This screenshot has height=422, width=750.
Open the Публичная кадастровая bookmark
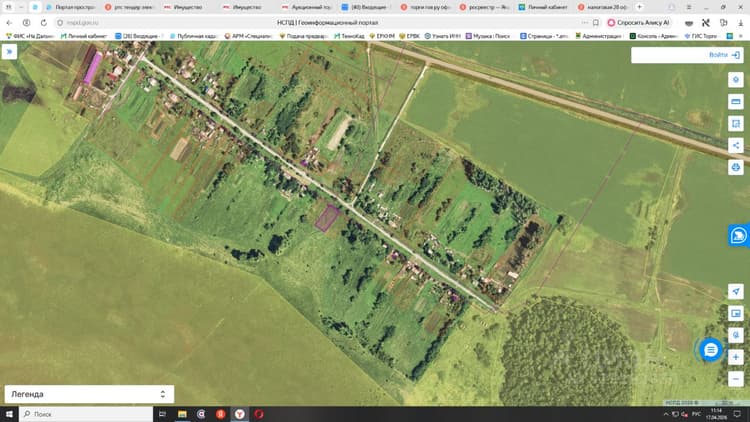pos(194,36)
